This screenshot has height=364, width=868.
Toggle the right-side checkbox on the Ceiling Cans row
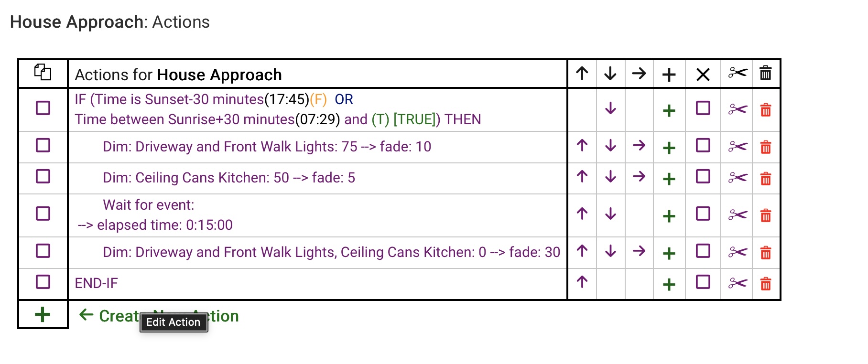703,177
